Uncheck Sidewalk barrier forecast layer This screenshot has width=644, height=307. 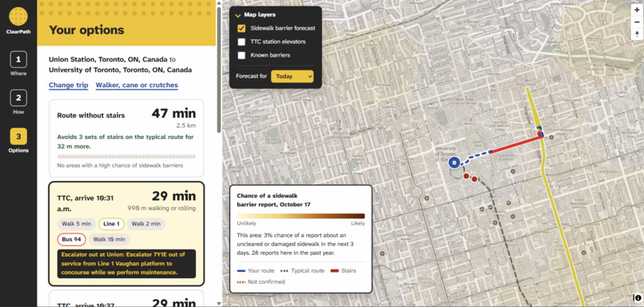[241, 28]
